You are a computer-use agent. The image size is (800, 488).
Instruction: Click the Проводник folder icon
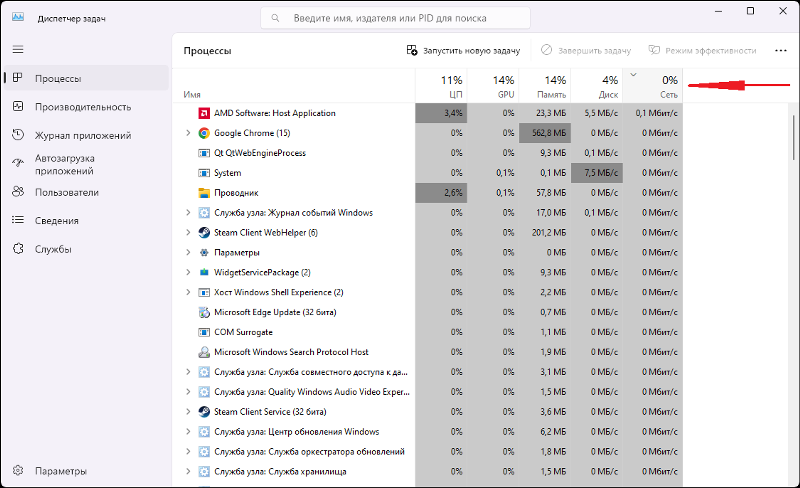point(204,192)
